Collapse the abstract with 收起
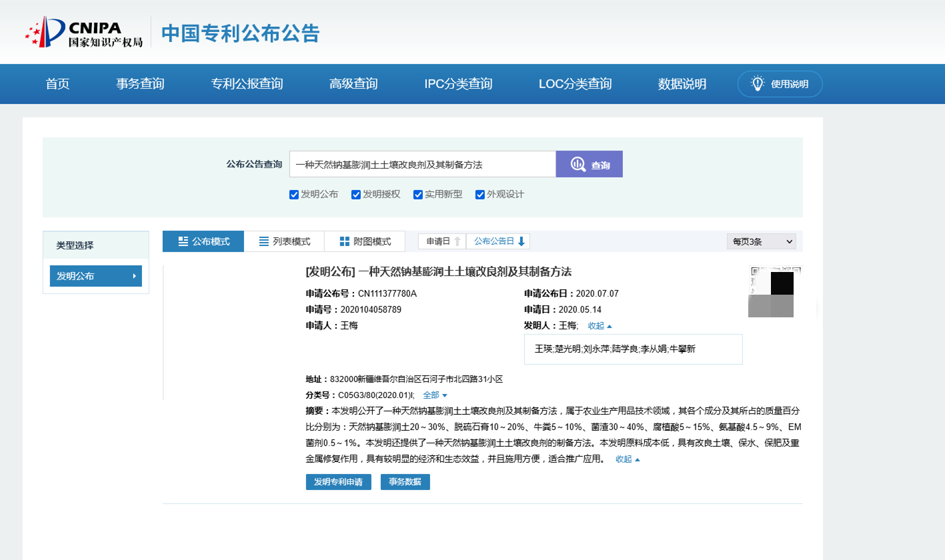This screenshot has width=945, height=560. [628, 459]
